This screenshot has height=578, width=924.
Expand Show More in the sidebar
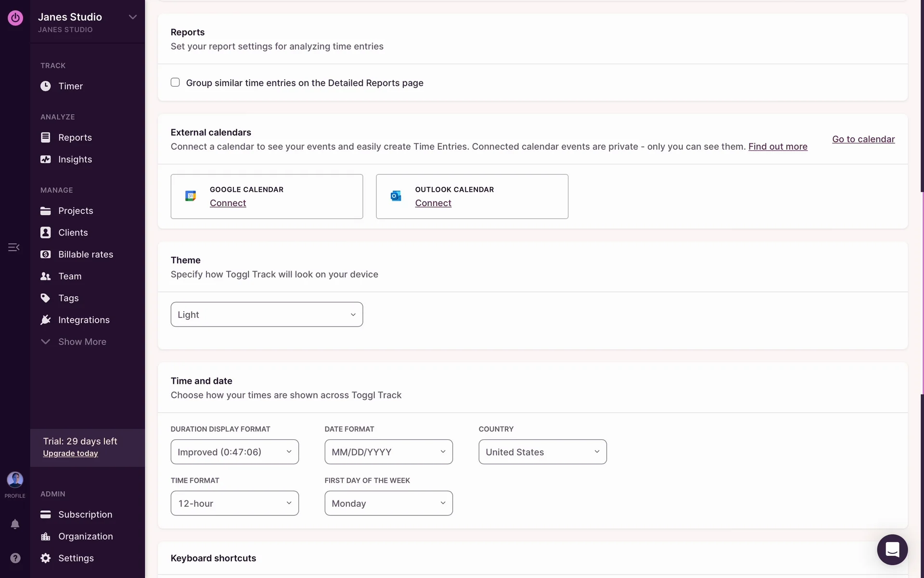click(82, 342)
